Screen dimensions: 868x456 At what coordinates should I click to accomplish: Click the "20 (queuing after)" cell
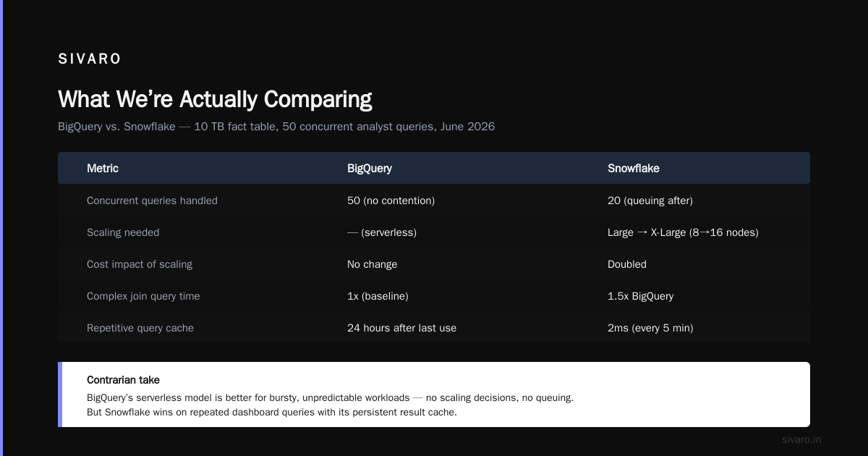650,200
